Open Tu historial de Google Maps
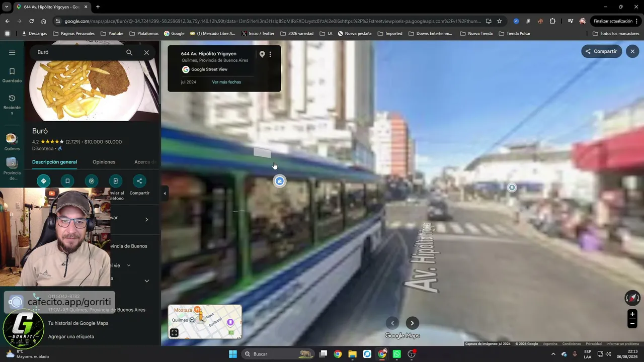 (78, 323)
